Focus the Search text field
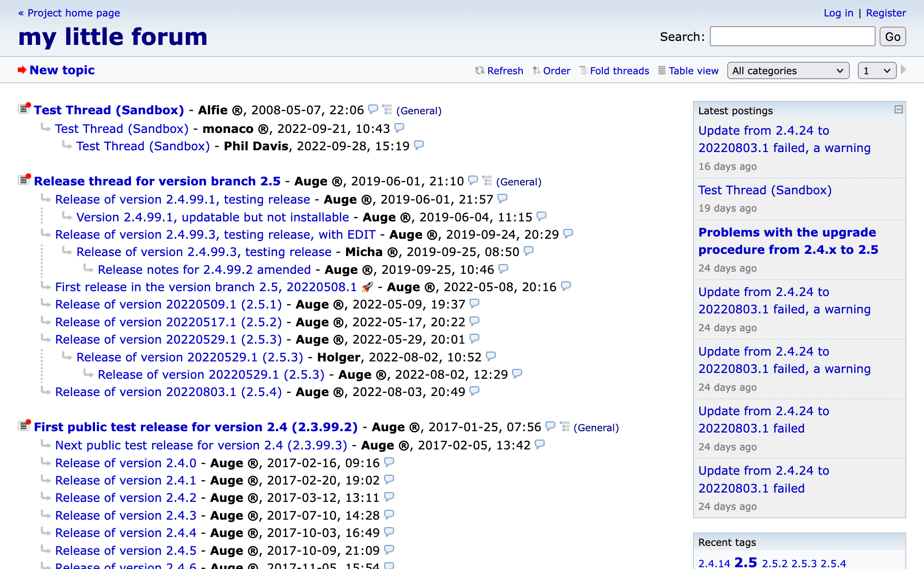Viewport: 924px width, 569px height. tap(792, 36)
